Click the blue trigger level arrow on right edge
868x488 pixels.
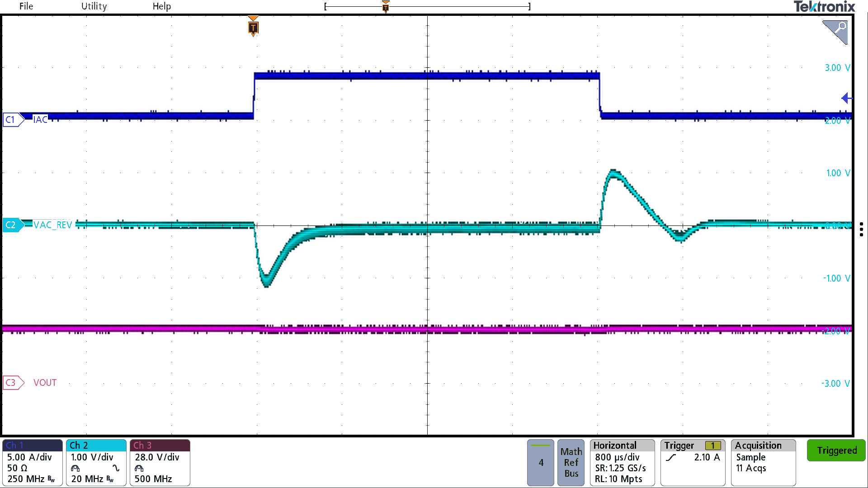pyautogui.click(x=846, y=98)
